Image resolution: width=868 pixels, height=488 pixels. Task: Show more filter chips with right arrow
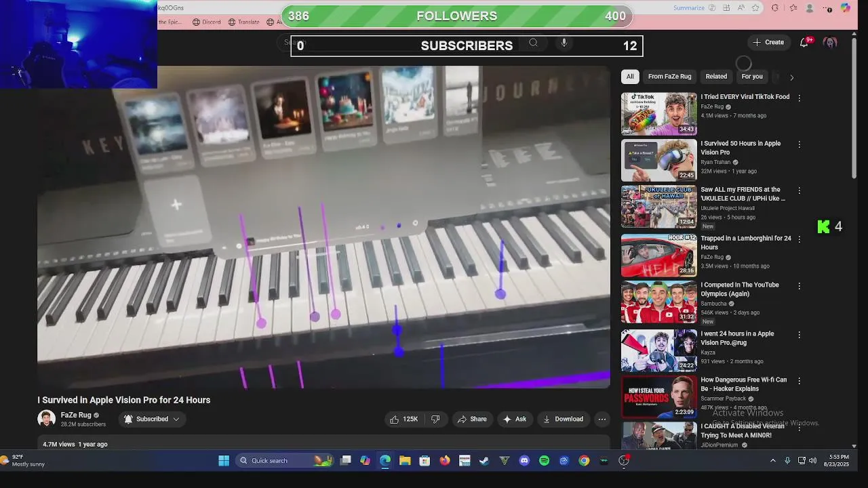click(x=791, y=77)
